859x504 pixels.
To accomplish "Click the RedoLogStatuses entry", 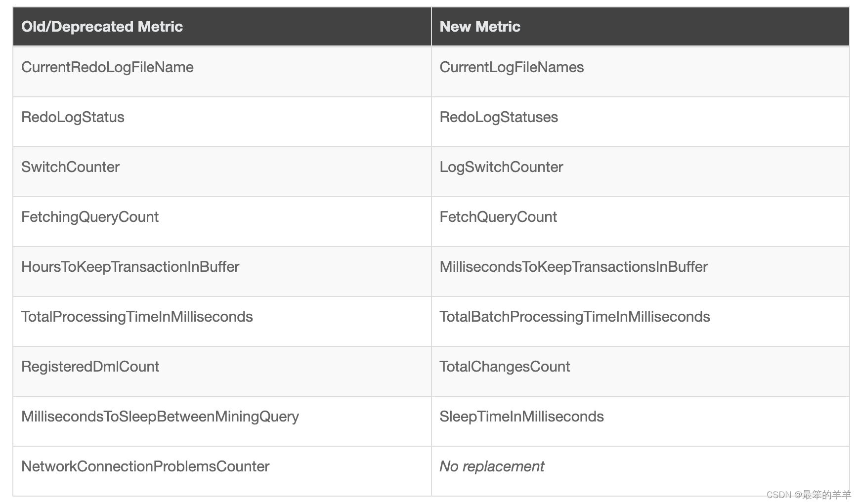I will (x=499, y=117).
